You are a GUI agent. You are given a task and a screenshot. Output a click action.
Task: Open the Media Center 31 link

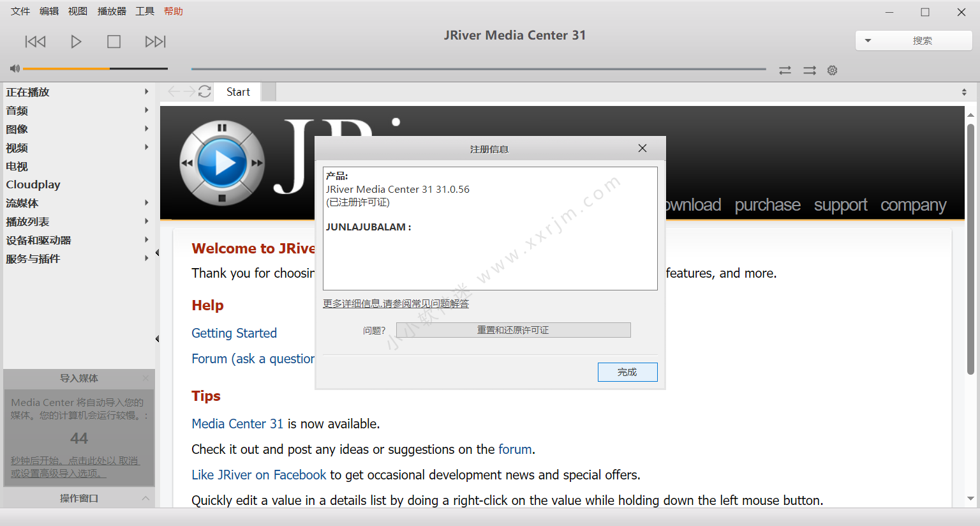click(x=237, y=424)
